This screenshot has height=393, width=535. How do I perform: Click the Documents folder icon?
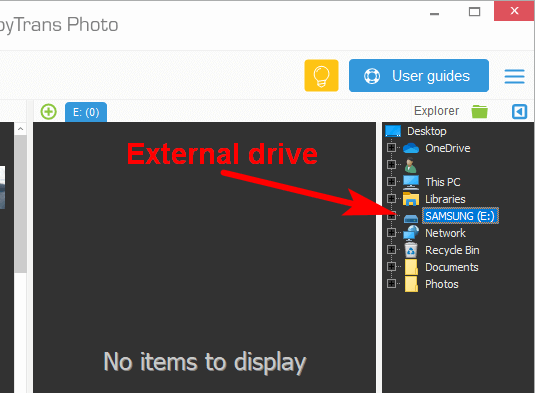[x=411, y=267]
